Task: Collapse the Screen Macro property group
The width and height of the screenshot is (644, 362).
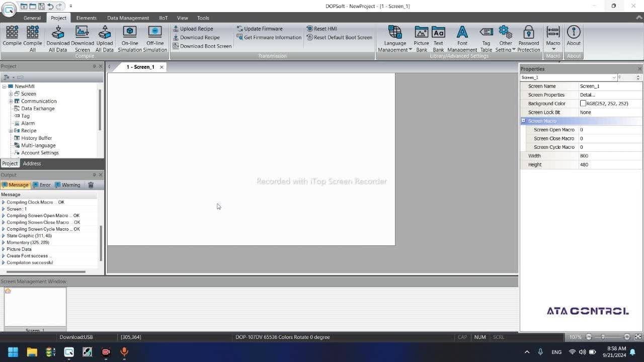Action: pos(523,121)
